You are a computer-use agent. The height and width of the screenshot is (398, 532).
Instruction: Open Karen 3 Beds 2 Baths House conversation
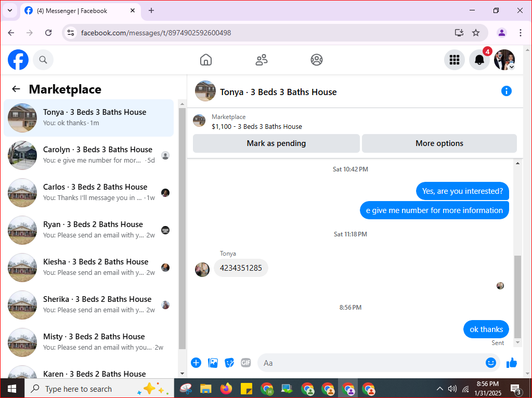tap(89, 372)
